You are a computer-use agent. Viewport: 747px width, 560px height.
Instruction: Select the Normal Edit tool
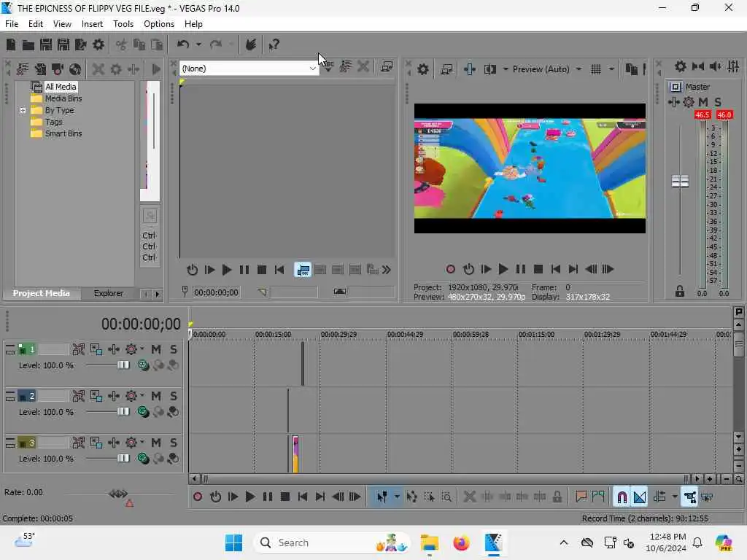pyautogui.click(x=382, y=497)
